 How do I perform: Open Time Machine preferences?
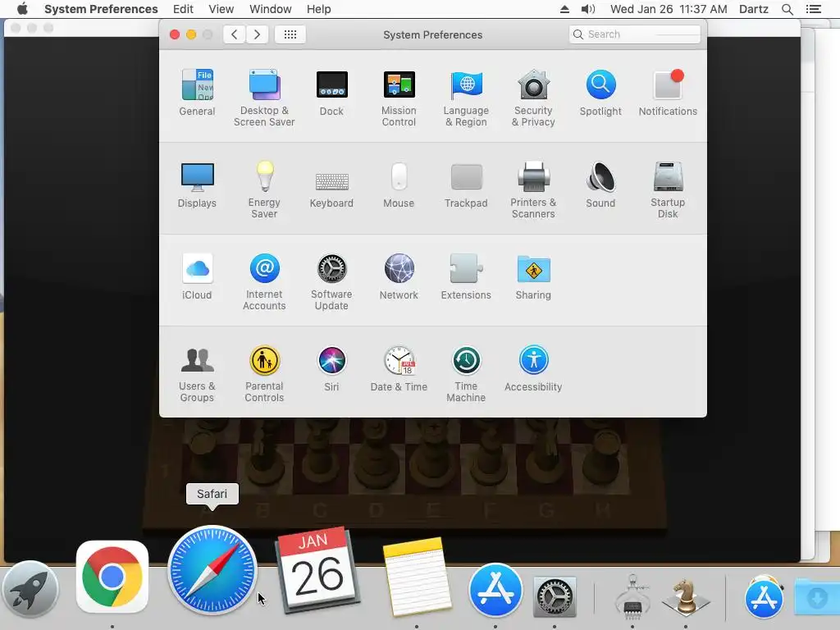466,374
